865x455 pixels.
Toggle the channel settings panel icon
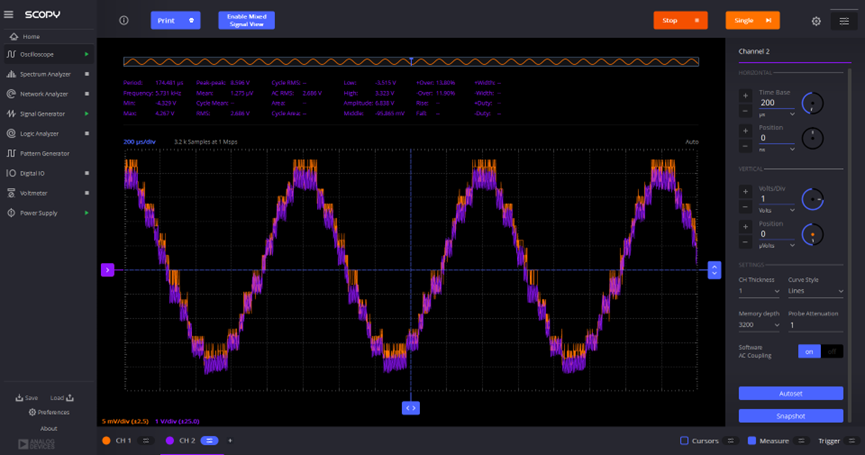[844, 21]
